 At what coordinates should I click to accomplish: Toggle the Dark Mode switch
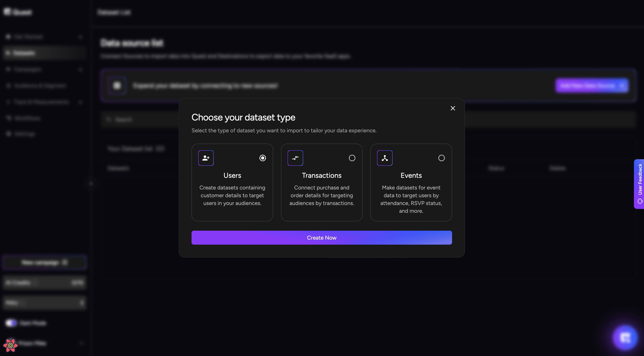pyautogui.click(x=11, y=323)
